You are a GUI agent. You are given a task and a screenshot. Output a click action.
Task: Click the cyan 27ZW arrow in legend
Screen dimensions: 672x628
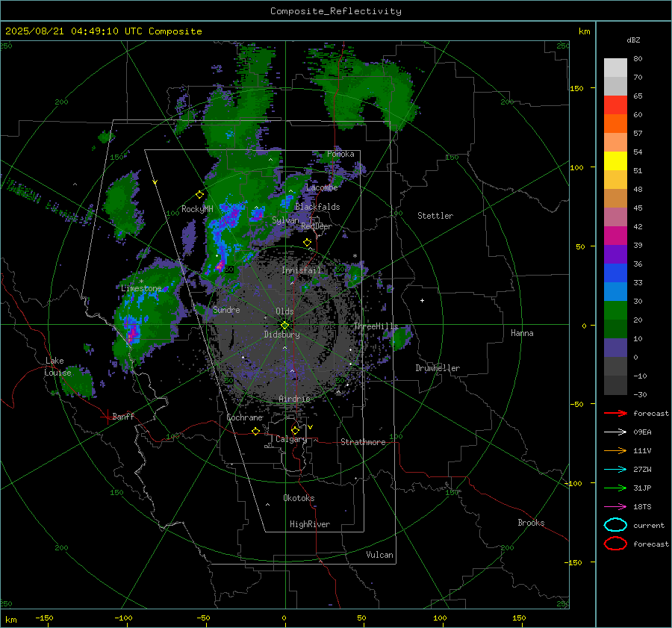click(615, 470)
